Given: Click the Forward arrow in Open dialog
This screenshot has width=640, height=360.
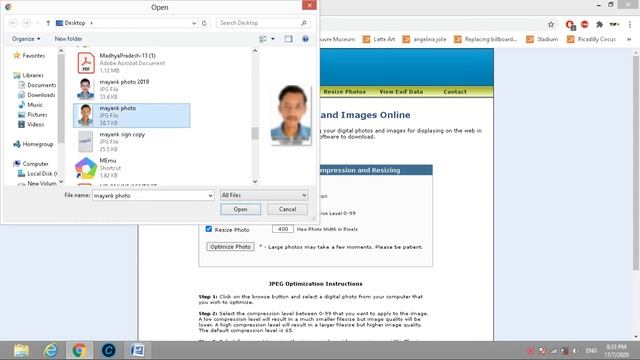Looking at the screenshot, I should click(x=26, y=23).
